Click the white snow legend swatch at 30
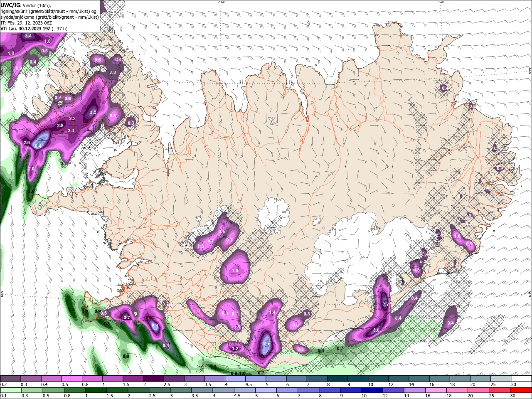532x399 pixels. pos(521,379)
